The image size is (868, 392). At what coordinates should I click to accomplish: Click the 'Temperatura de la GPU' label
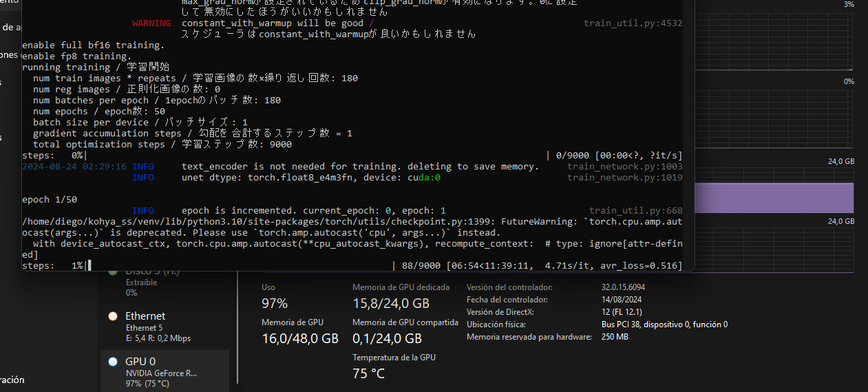pos(394,358)
